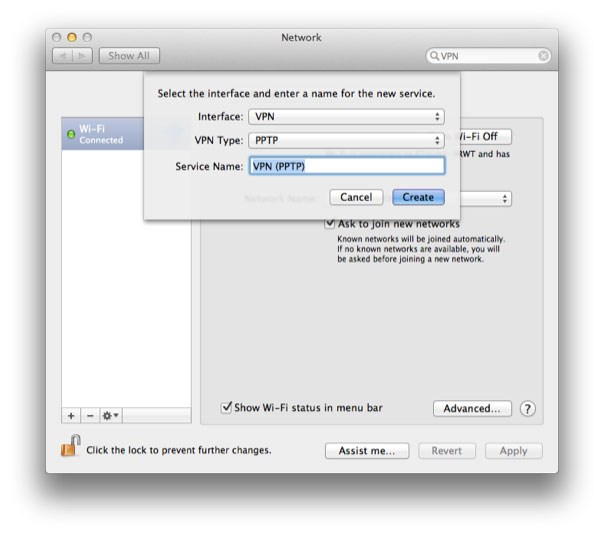This screenshot has height=536, width=604.
Task: Click the back navigation arrow
Action: point(62,56)
